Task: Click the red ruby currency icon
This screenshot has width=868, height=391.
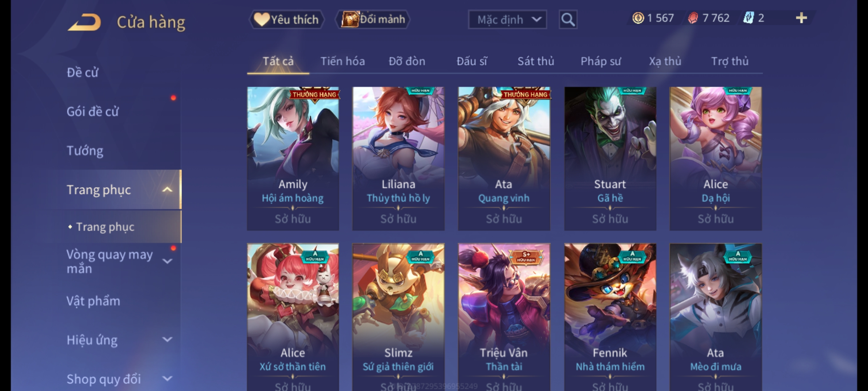Action: tap(693, 18)
